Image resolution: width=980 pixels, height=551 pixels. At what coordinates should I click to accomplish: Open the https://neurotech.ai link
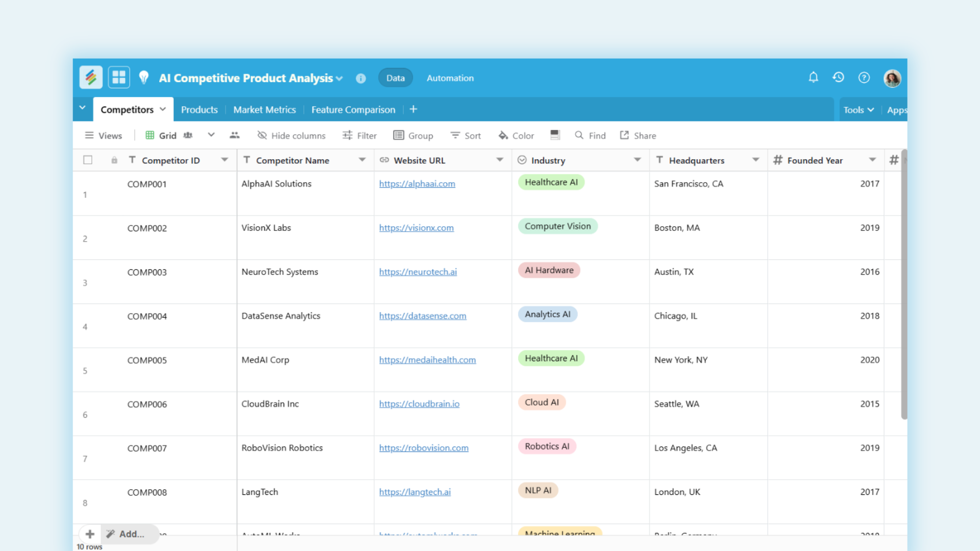click(418, 271)
